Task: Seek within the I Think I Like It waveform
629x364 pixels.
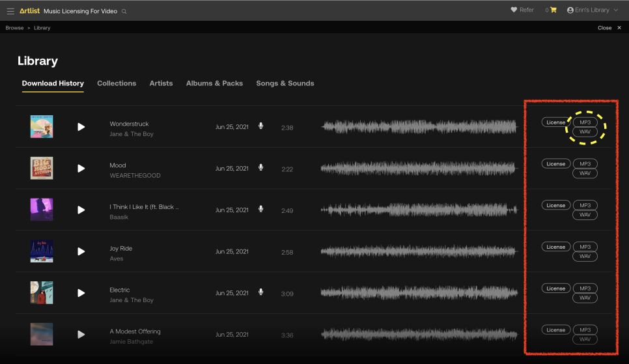Action: coord(419,210)
